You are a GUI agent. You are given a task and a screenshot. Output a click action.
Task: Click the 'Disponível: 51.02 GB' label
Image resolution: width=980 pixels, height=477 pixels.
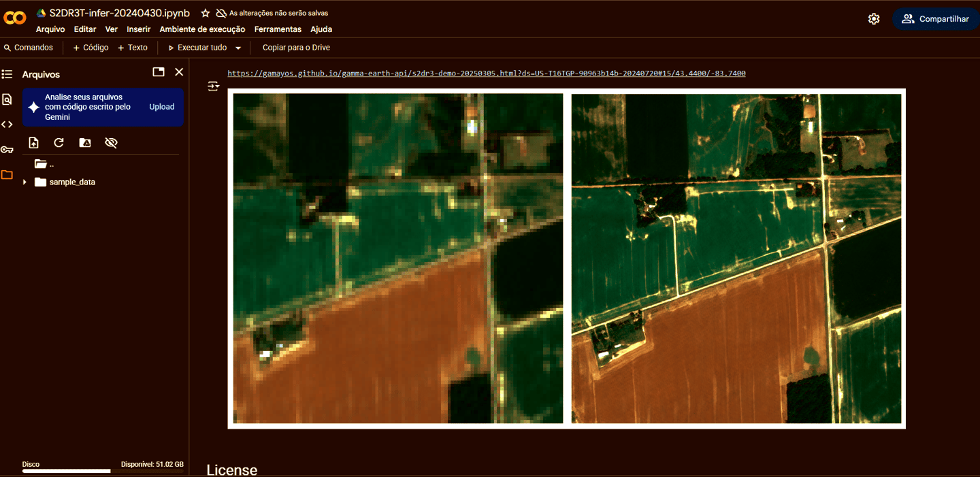[x=152, y=464]
